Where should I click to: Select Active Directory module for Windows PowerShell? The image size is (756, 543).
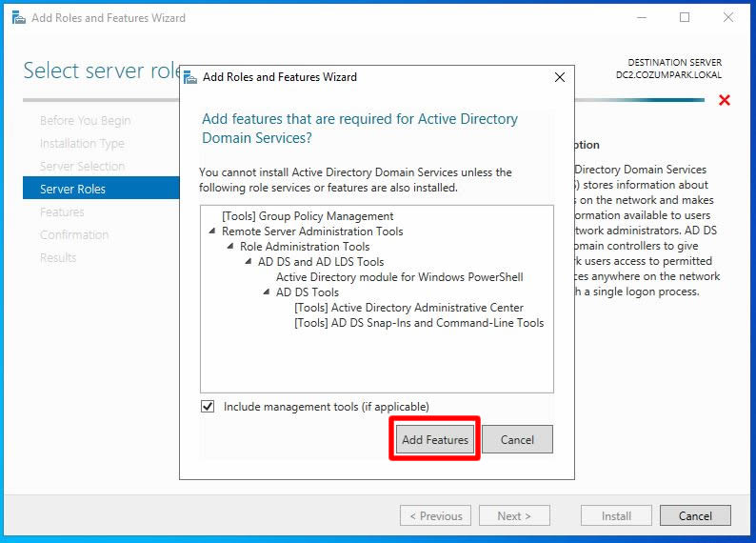(x=399, y=277)
